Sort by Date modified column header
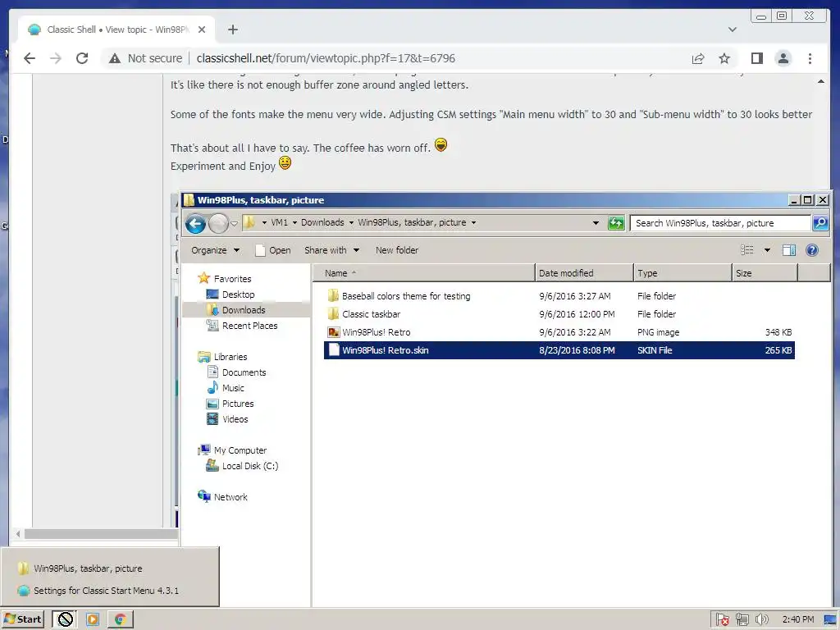 coord(584,273)
